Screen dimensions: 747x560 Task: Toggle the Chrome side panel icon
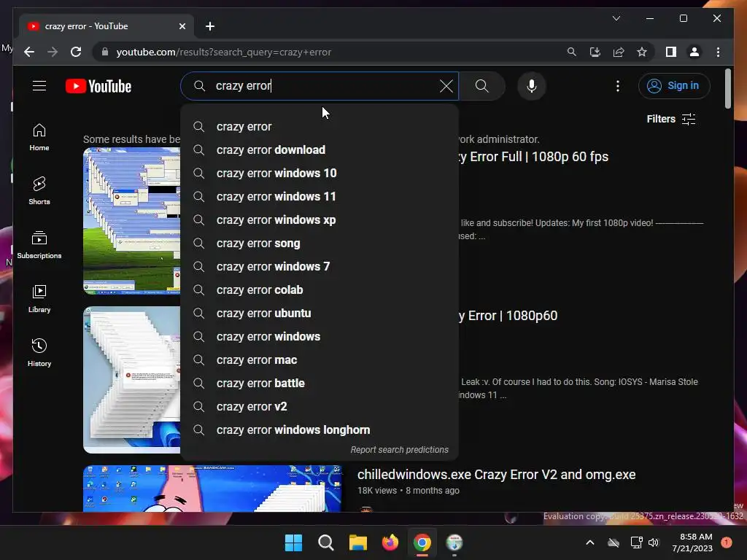671,52
